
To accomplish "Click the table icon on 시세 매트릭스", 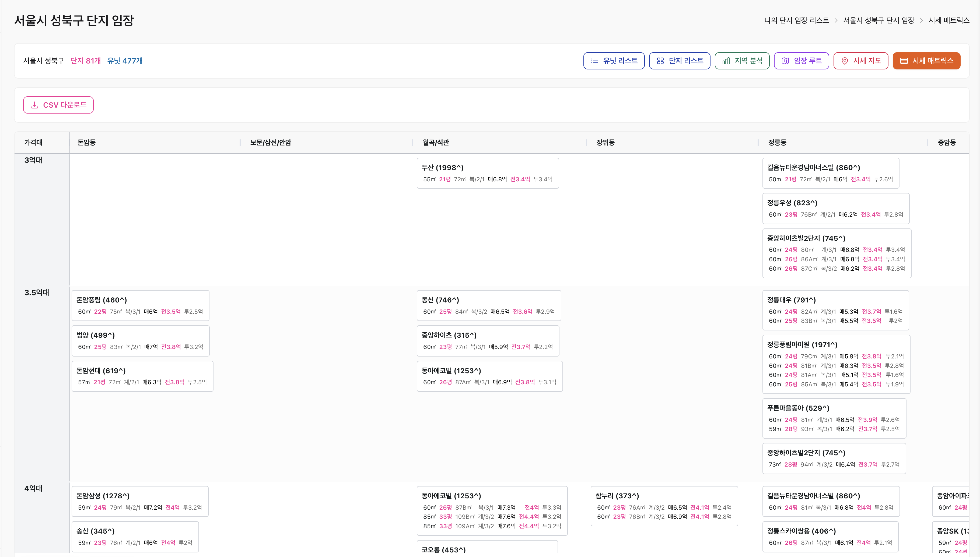I will tap(904, 61).
